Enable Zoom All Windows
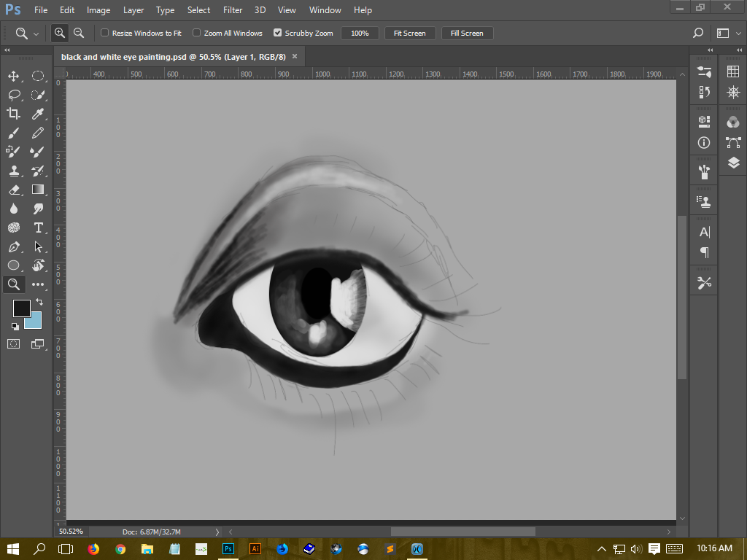This screenshot has height=560, width=747. point(196,33)
